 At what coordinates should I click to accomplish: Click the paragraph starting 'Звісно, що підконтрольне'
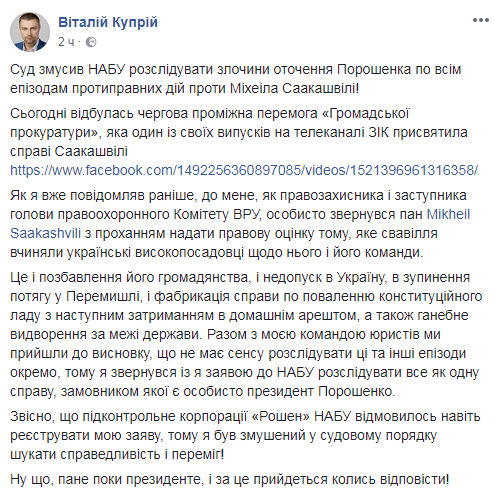[x=245, y=435]
